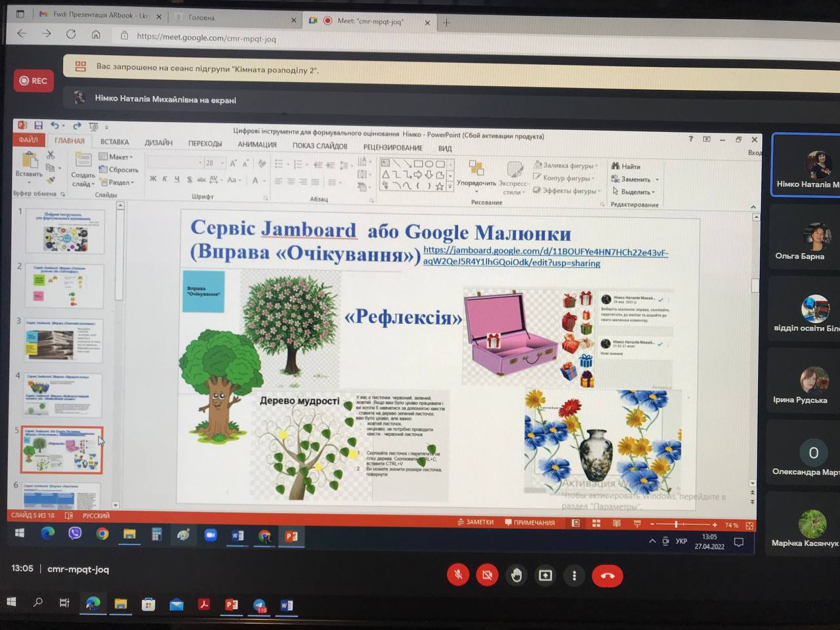Click the ЗАМЕТКИ notes button in status bar
Viewport: 840px width, 630px height.
tap(475, 522)
